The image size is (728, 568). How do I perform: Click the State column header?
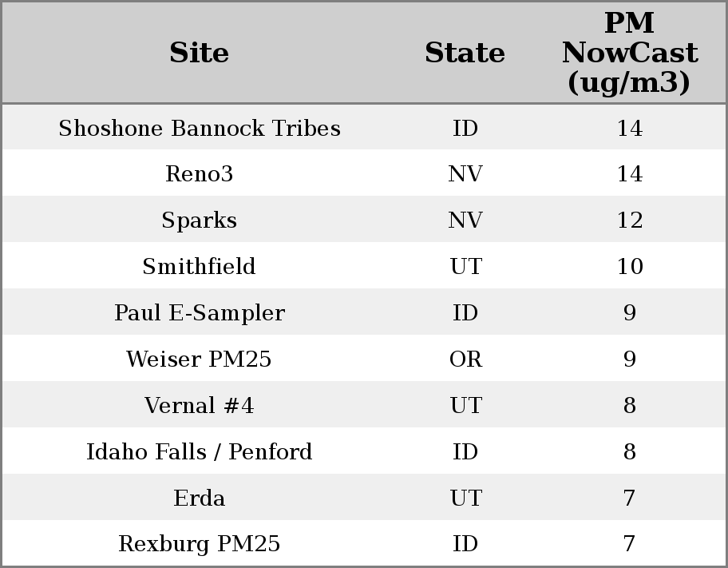point(465,54)
